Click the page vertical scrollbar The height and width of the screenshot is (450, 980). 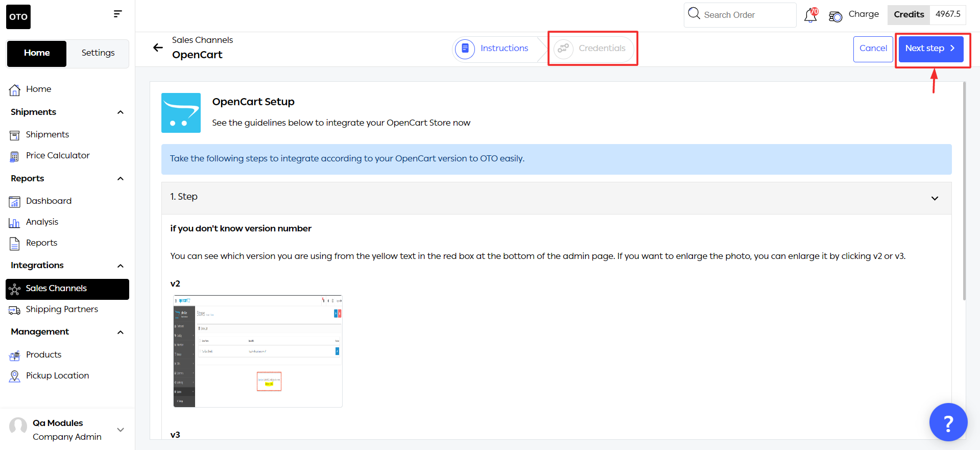[964, 191]
